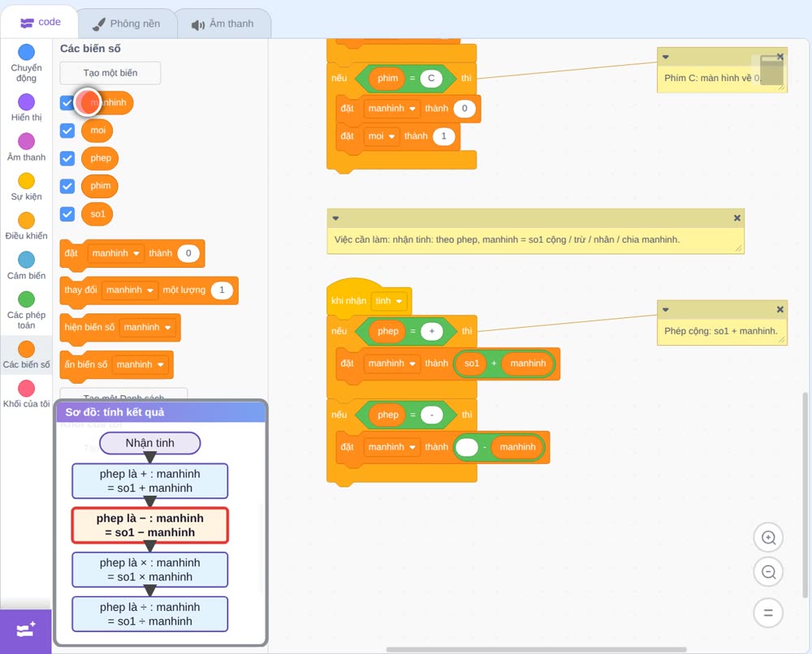Close the 'Phép cộng' comment note
This screenshot has width=812, height=654.
point(780,309)
